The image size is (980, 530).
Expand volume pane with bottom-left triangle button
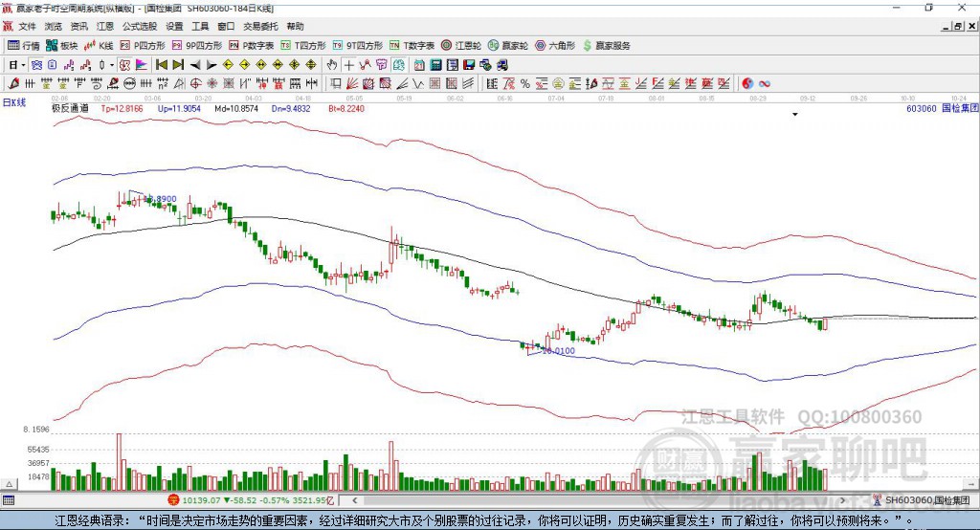[x=9, y=484]
